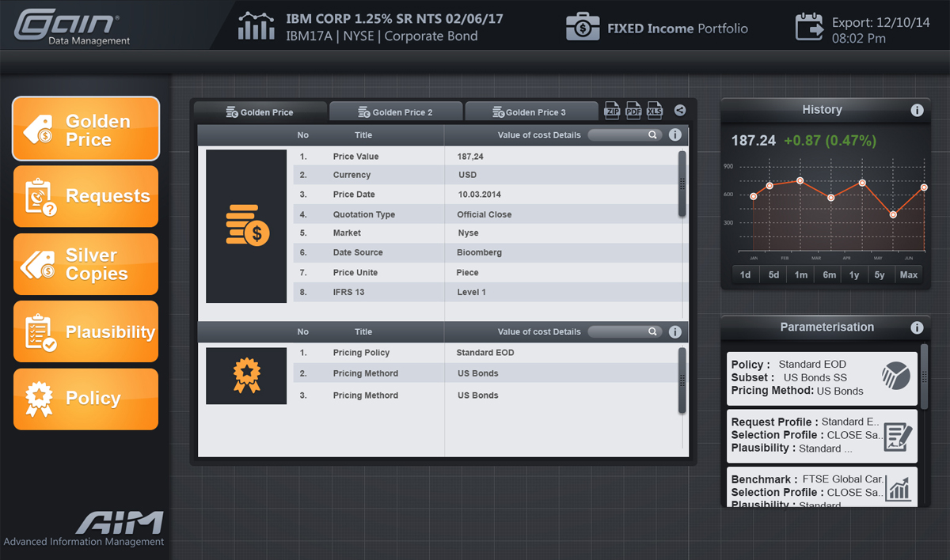The image size is (950, 560).
Task: Click the IBM CORP bond title
Action: pyautogui.click(x=394, y=18)
